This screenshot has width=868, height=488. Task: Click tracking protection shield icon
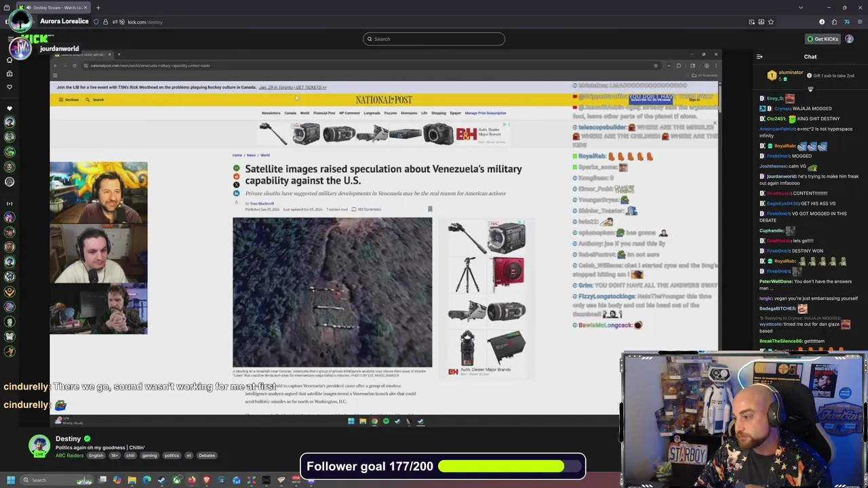click(96, 22)
